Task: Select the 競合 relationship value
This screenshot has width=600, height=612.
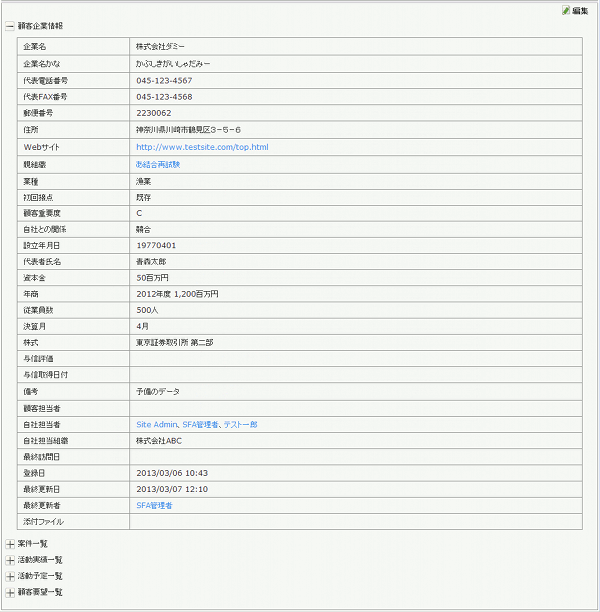Action: [143, 230]
